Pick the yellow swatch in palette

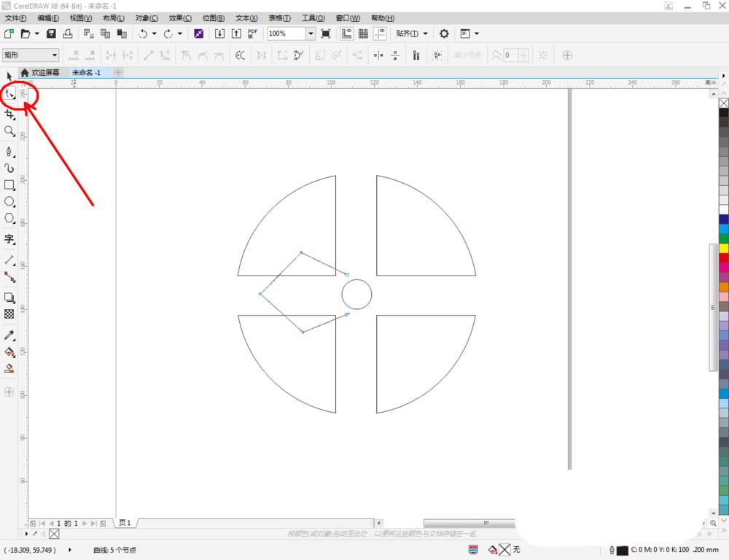(x=724, y=248)
